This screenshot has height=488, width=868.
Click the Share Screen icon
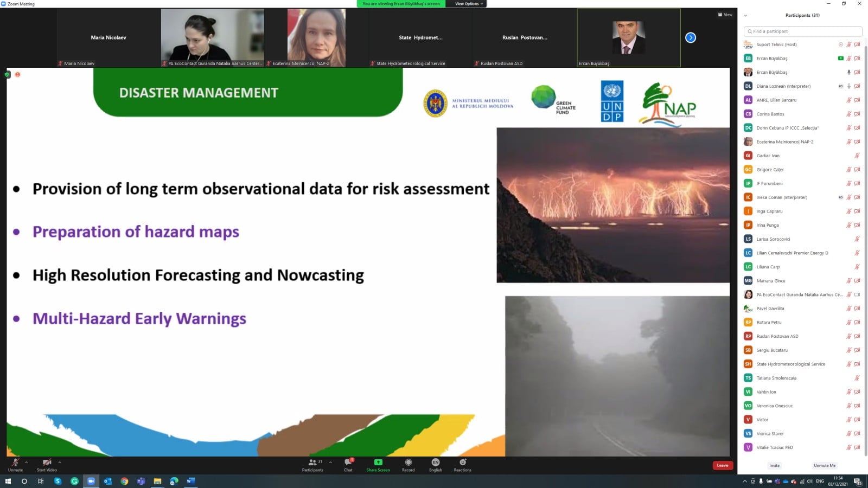[378, 463]
